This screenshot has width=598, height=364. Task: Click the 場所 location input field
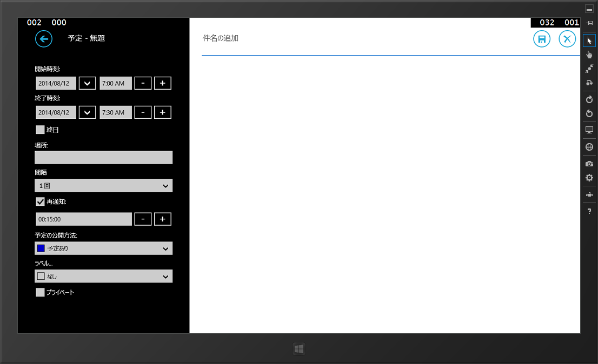pos(103,157)
